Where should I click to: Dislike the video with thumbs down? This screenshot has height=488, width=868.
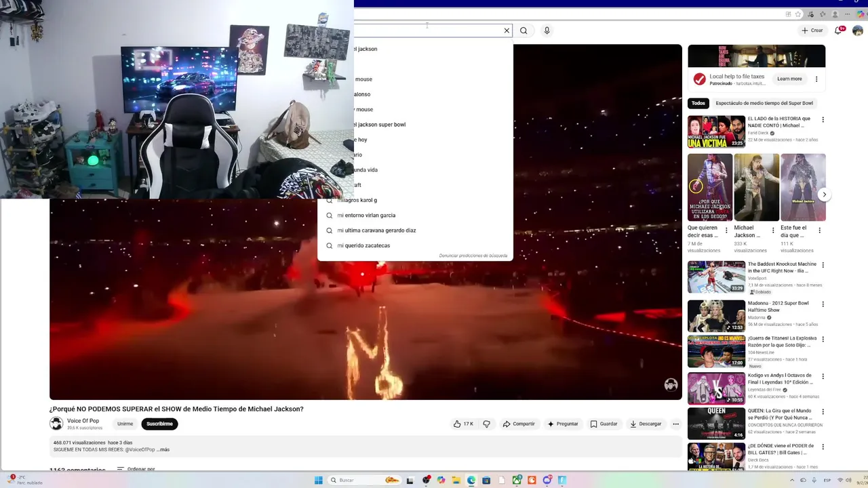[x=486, y=424]
